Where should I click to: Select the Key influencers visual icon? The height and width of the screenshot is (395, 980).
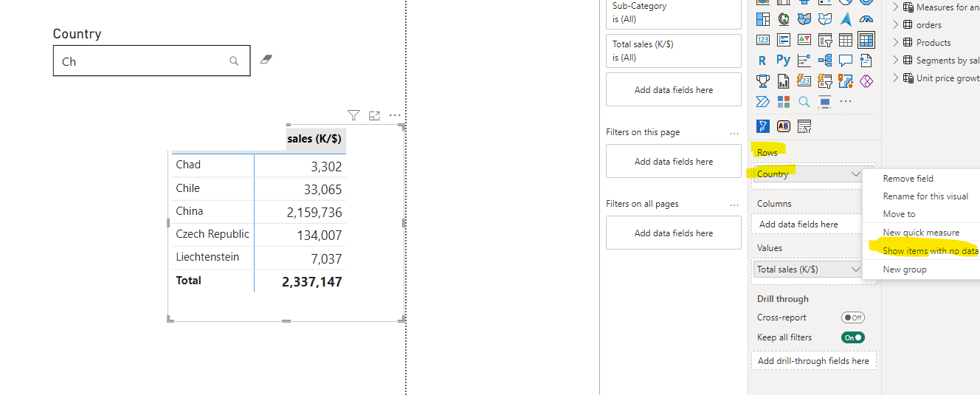click(x=804, y=61)
